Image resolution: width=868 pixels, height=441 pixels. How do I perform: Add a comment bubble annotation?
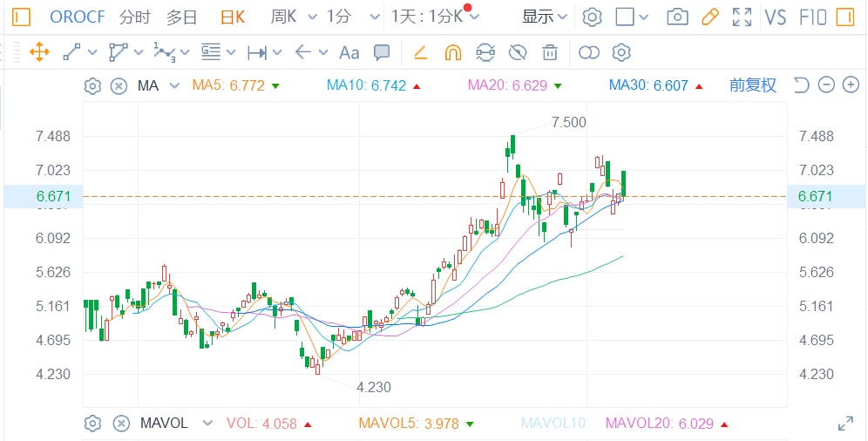pos(382,53)
